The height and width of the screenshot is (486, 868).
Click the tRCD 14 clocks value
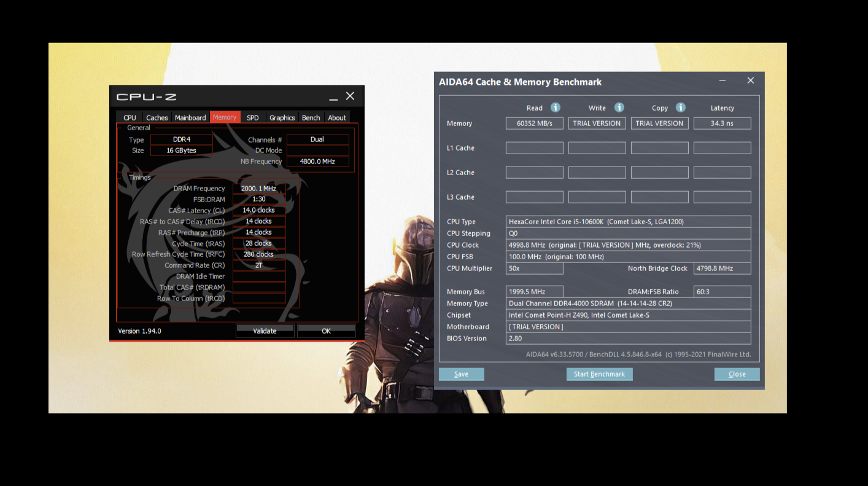pos(259,222)
